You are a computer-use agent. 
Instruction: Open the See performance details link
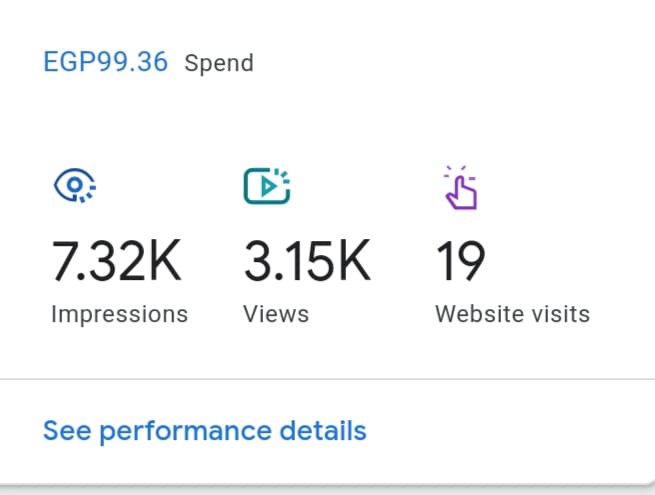pos(205,431)
